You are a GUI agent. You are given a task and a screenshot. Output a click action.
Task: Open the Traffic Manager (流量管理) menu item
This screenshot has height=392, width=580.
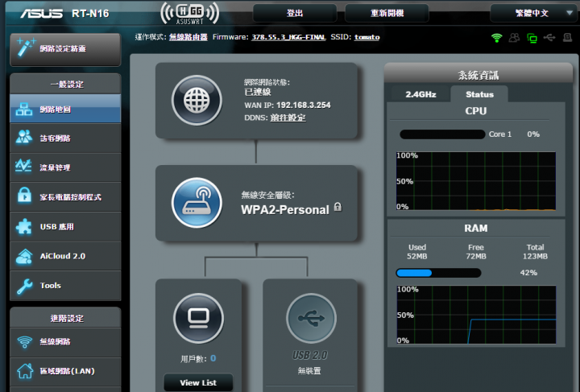[x=65, y=167]
